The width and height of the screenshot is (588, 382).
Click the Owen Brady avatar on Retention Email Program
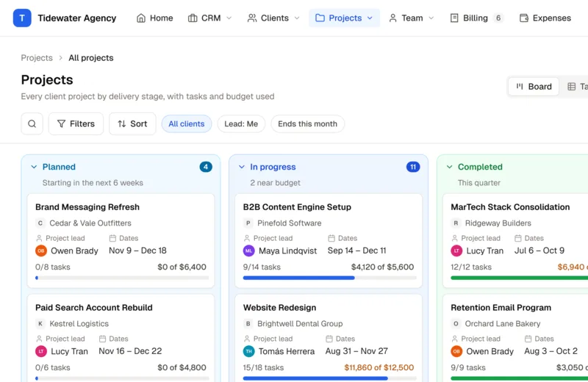[x=456, y=351]
